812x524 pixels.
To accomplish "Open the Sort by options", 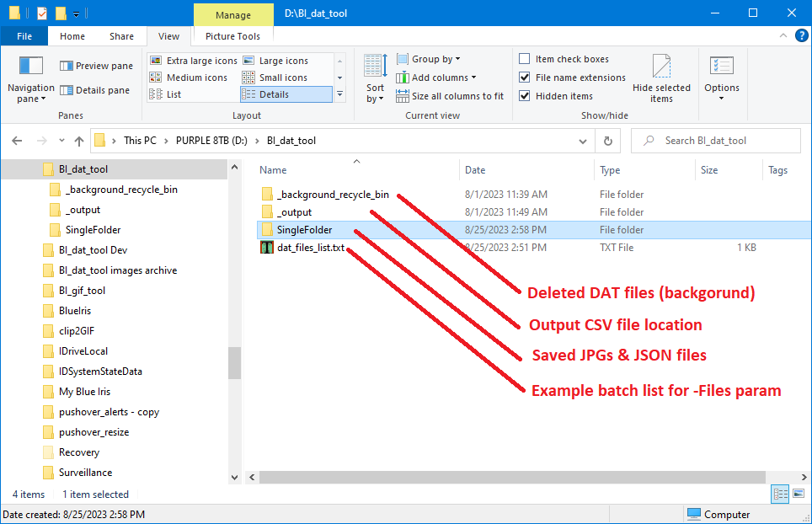I will click(376, 78).
